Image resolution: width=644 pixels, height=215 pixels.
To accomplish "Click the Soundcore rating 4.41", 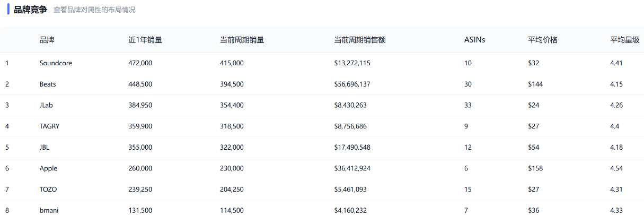I will click(x=616, y=63).
